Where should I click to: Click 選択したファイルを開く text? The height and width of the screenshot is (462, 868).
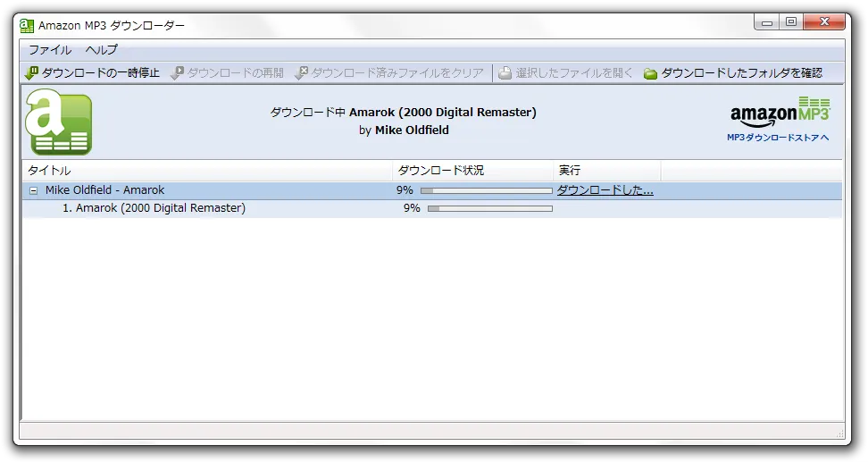pos(574,72)
